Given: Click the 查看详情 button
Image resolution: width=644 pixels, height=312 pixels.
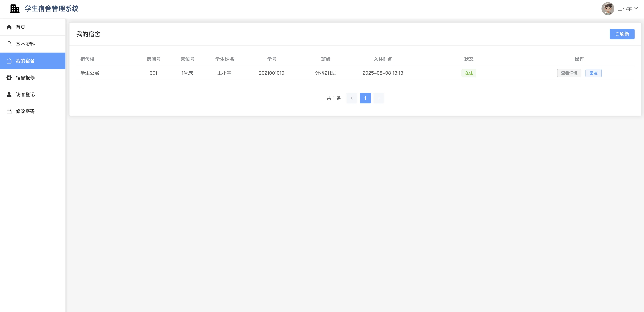Looking at the screenshot, I should (569, 73).
